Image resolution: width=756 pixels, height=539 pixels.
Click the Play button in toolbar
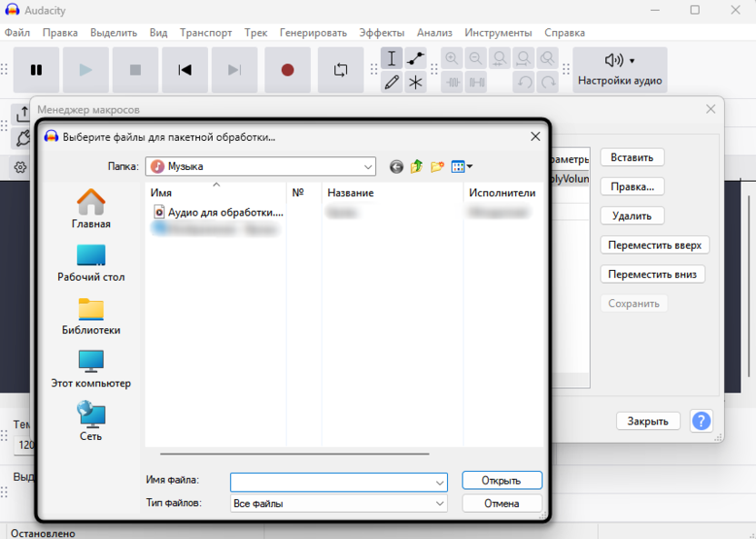coord(85,70)
